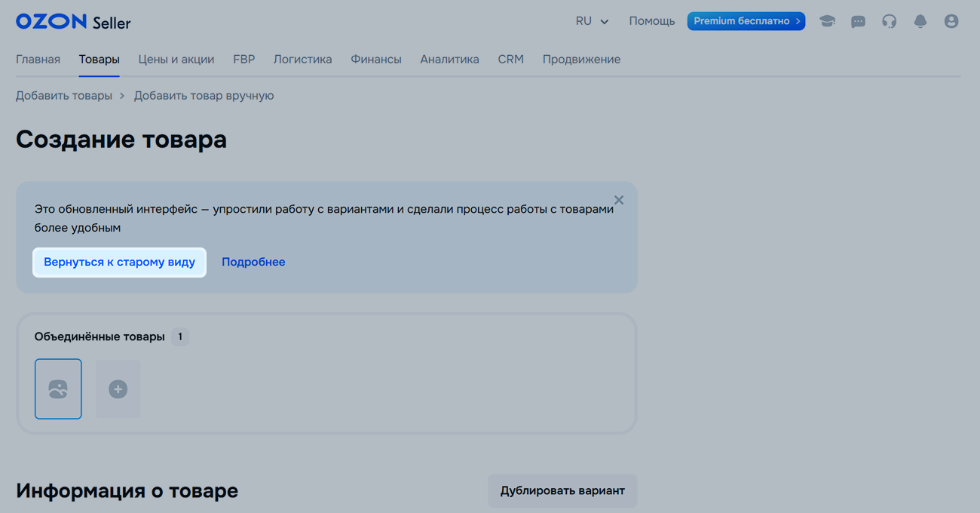
Task: Close the updated interface banner
Action: (x=619, y=200)
